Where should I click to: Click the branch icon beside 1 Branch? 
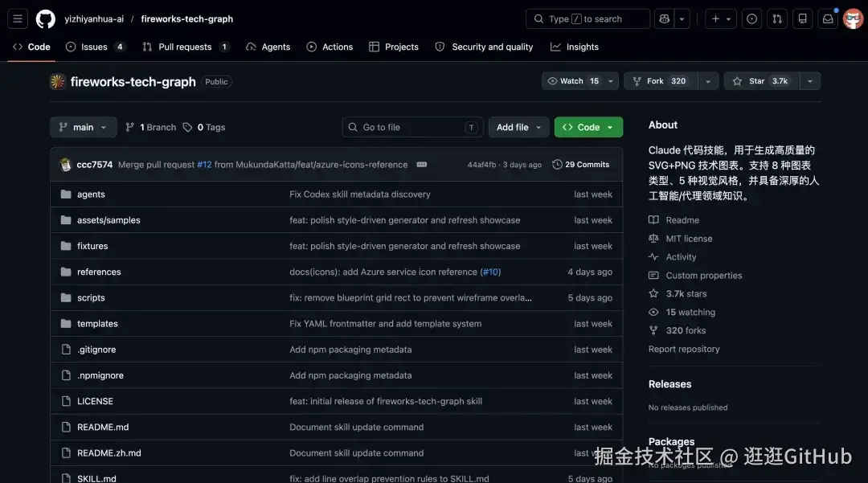(129, 127)
